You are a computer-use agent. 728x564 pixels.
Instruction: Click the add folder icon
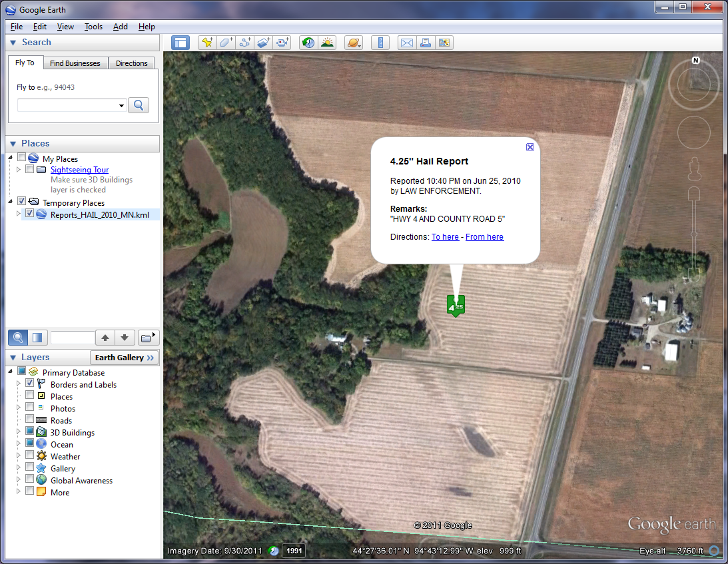[x=148, y=338]
